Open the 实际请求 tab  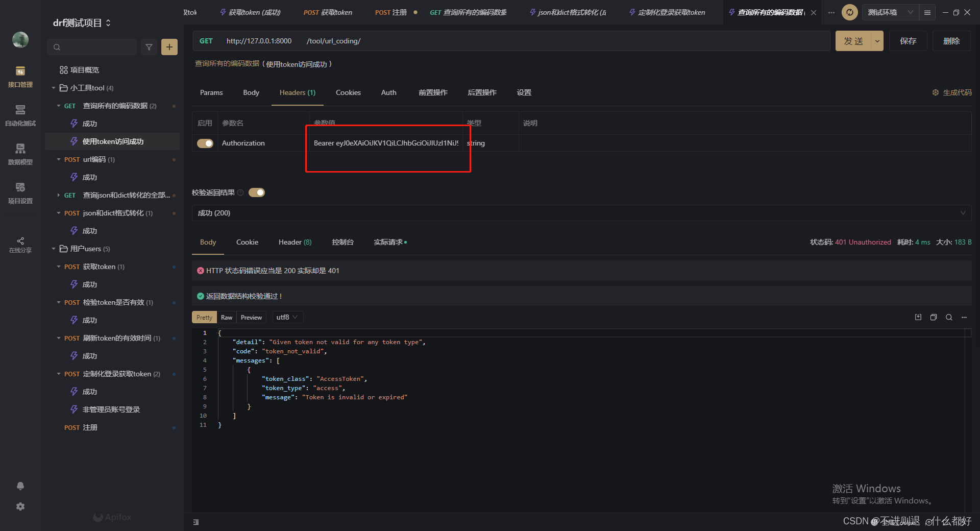tap(390, 242)
